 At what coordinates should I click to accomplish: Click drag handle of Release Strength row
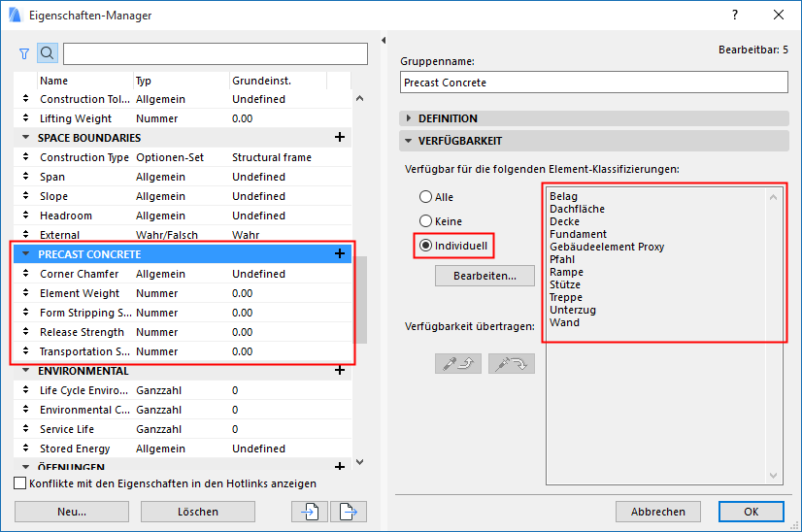click(x=25, y=331)
